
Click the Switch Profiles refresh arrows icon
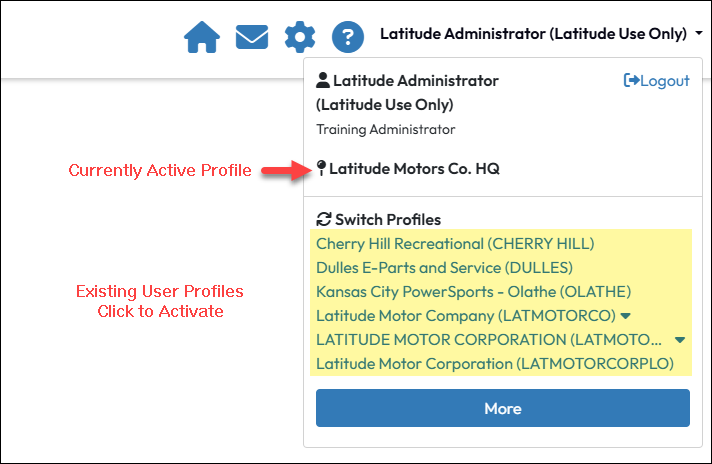point(323,219)
